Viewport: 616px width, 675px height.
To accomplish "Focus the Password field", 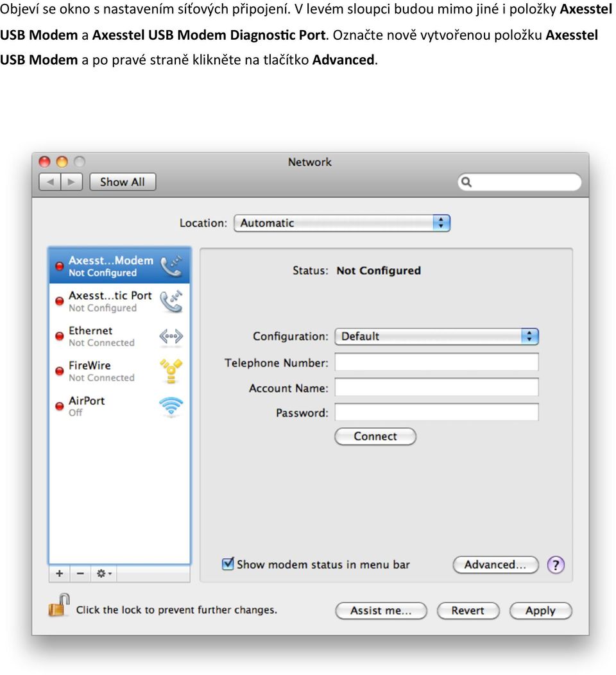I will coord(436,412).
